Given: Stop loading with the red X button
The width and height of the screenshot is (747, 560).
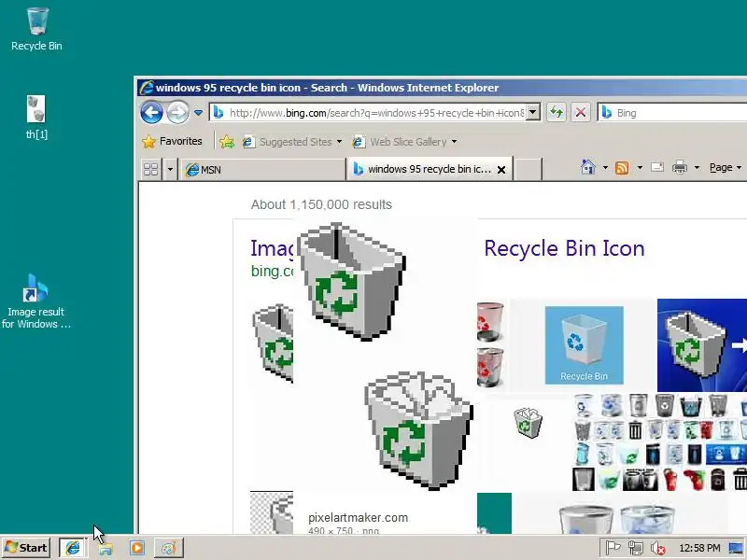Looking at the screenshot, I should (580, 113).
